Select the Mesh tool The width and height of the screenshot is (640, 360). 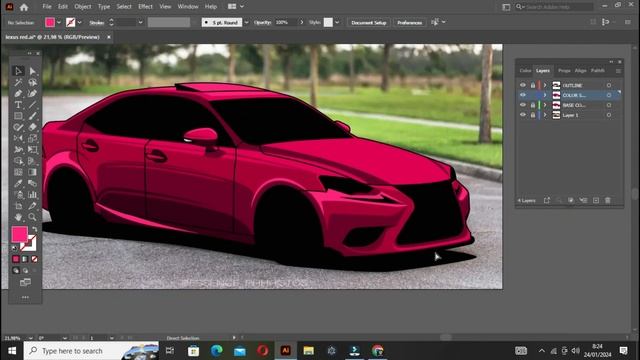18,172
